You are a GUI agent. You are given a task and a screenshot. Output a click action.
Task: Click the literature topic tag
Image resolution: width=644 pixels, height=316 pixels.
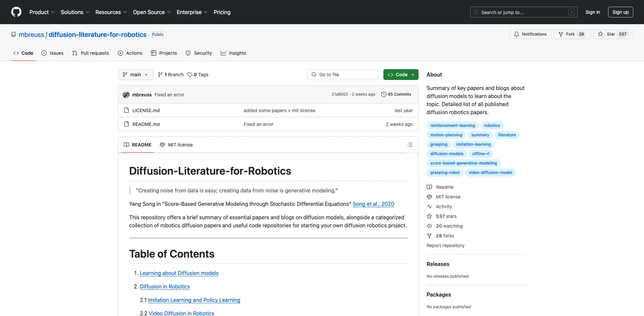point(507,135)
